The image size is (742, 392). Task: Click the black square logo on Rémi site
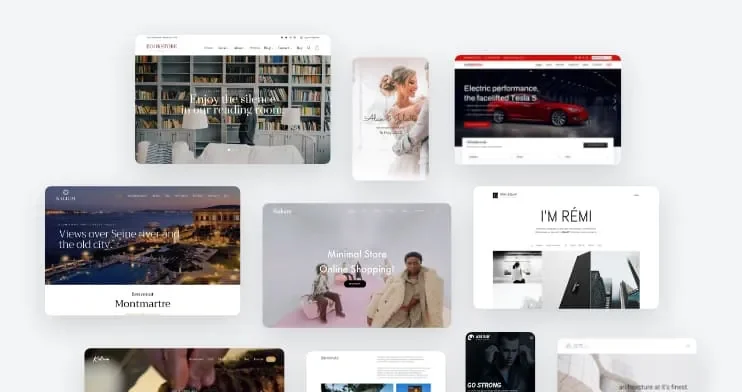(495, 195)
